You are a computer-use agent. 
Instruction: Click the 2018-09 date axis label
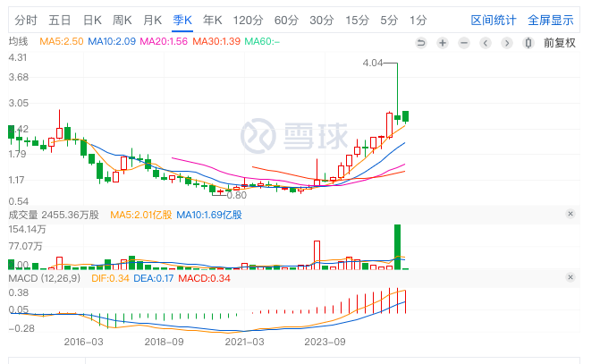coord(164,342)
